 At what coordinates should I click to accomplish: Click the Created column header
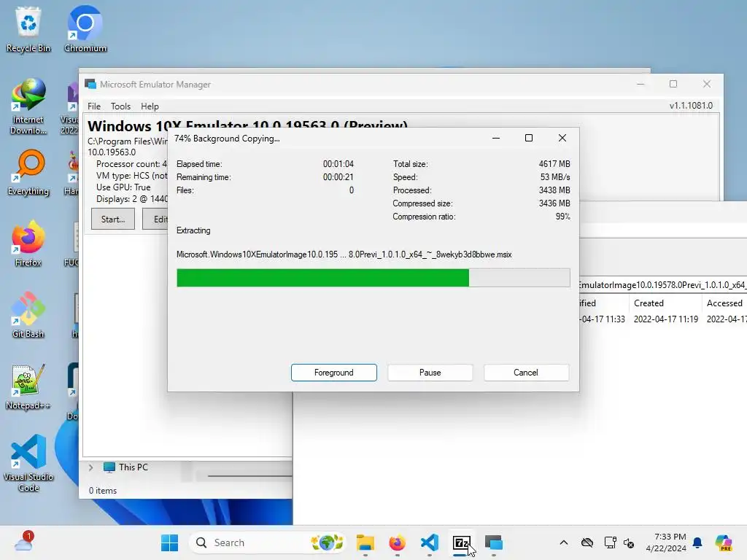point(649,303)
